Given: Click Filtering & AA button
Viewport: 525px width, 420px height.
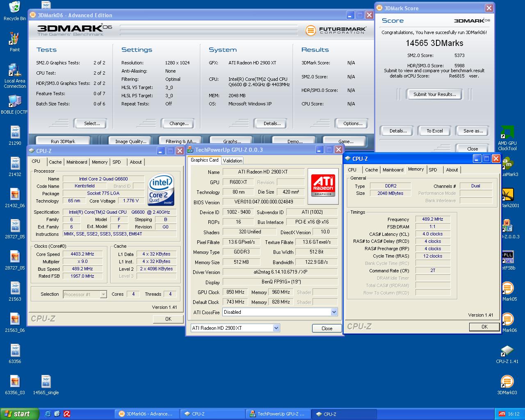Looking at the screenshot, I should point(181,141).
